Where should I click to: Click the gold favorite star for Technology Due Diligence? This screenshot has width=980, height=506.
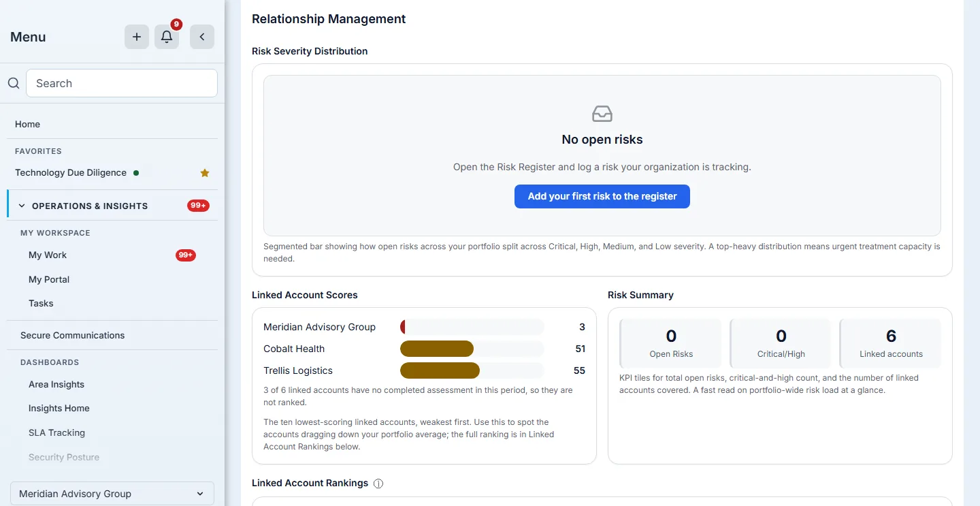coord(205,173)
